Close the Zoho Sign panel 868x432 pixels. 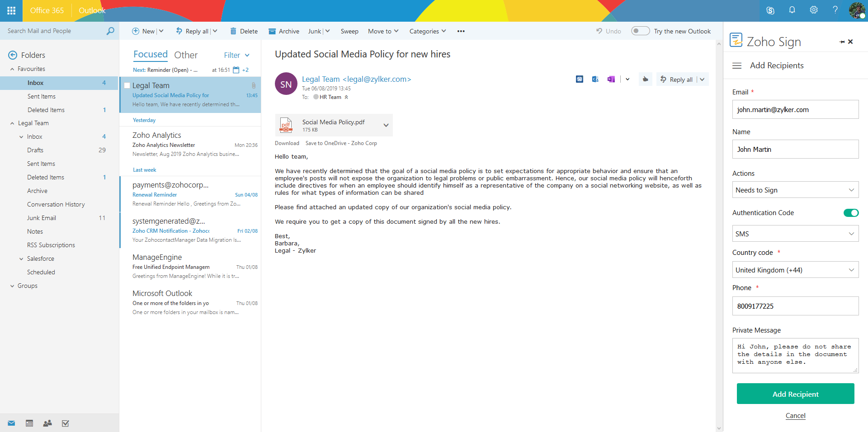click(850, 42)
